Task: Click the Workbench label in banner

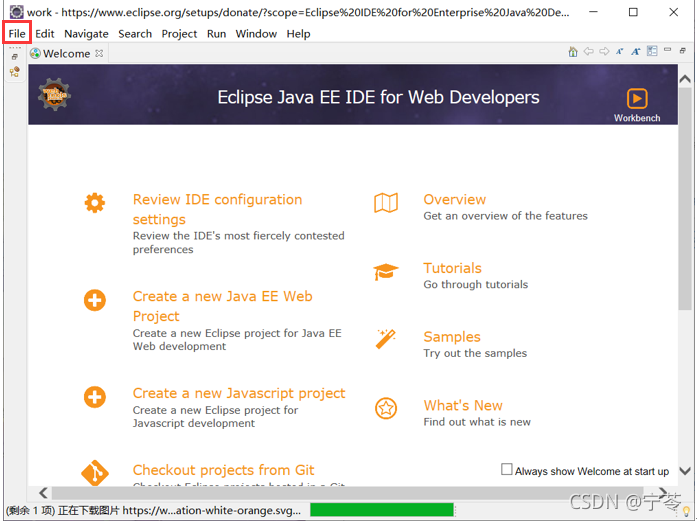Action: pyautogui.click(x=637, y=118)
